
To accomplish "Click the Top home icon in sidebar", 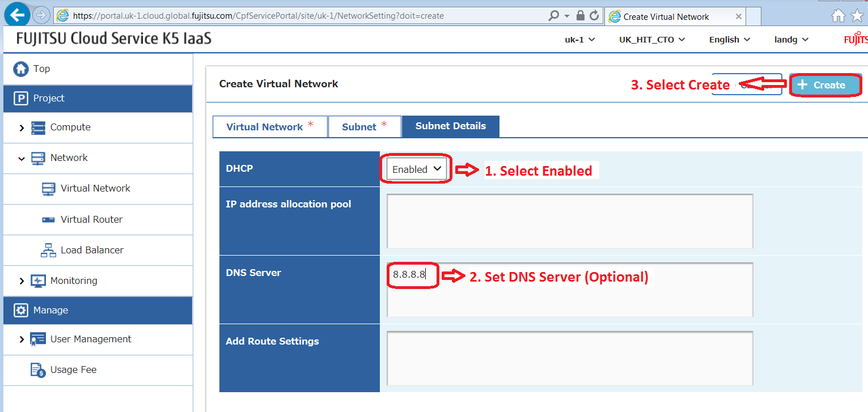I will tap(21, 69).
